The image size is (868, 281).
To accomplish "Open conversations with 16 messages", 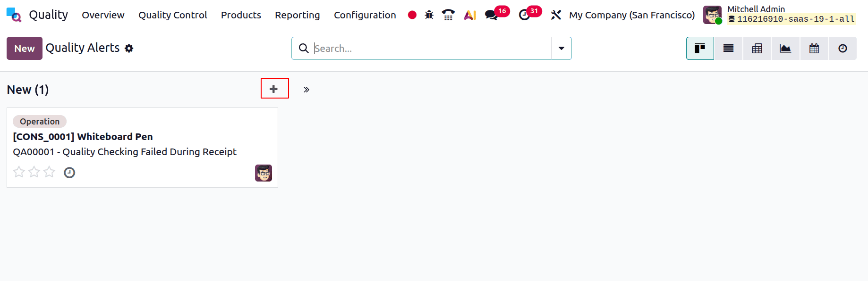I will (496, 14).
